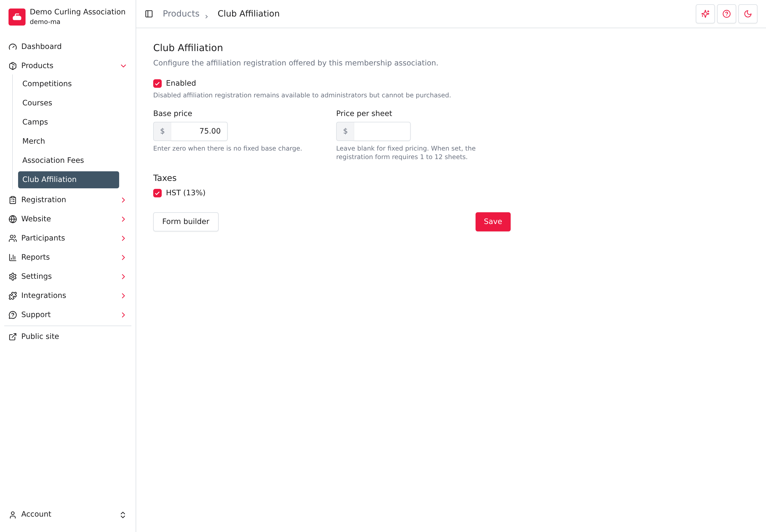Open the Form builder button
This screenshot has height=532, width=766.
tap(186, 222)
